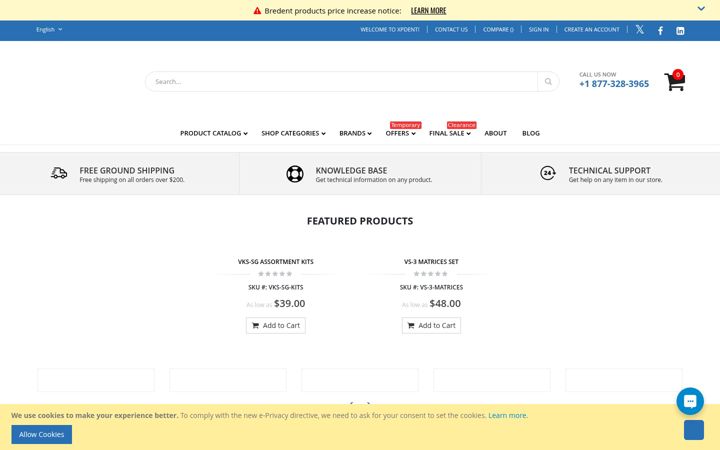This screenshot has width=720, height=450.
Task: Open the About menu item
Action: 495,133
